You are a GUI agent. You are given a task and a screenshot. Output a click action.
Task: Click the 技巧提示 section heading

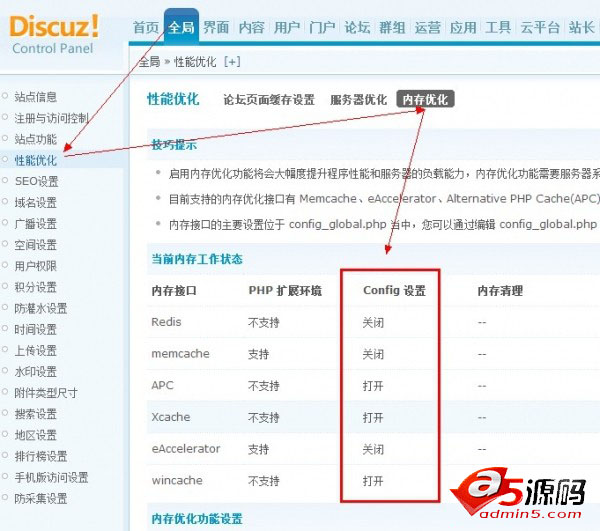pyautogui.click(x=174, y=145)
